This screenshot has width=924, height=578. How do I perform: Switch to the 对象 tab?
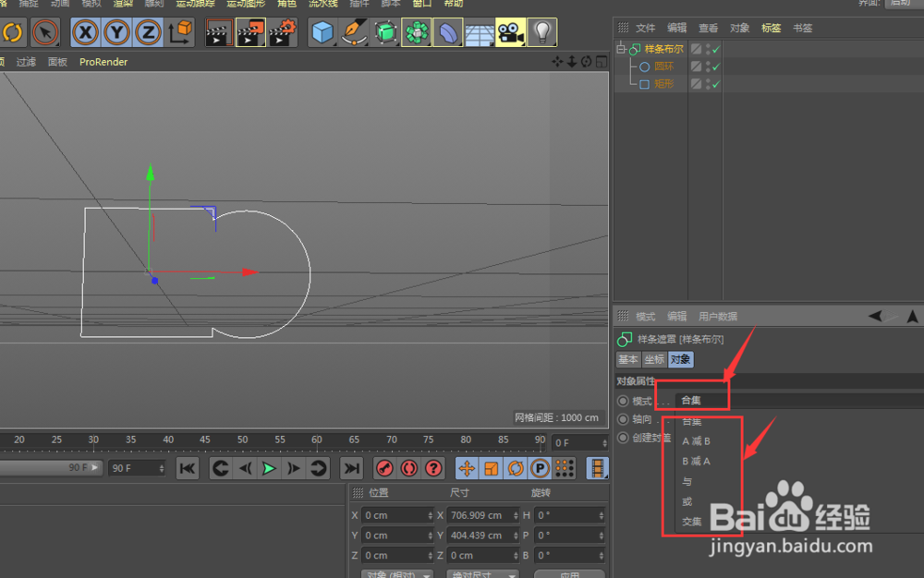click(681, 359)
